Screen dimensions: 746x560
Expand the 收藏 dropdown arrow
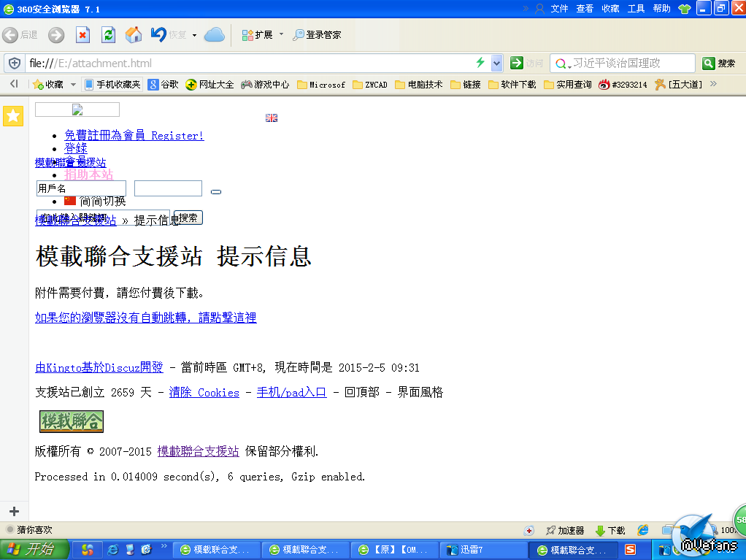(x=73, y=85)
